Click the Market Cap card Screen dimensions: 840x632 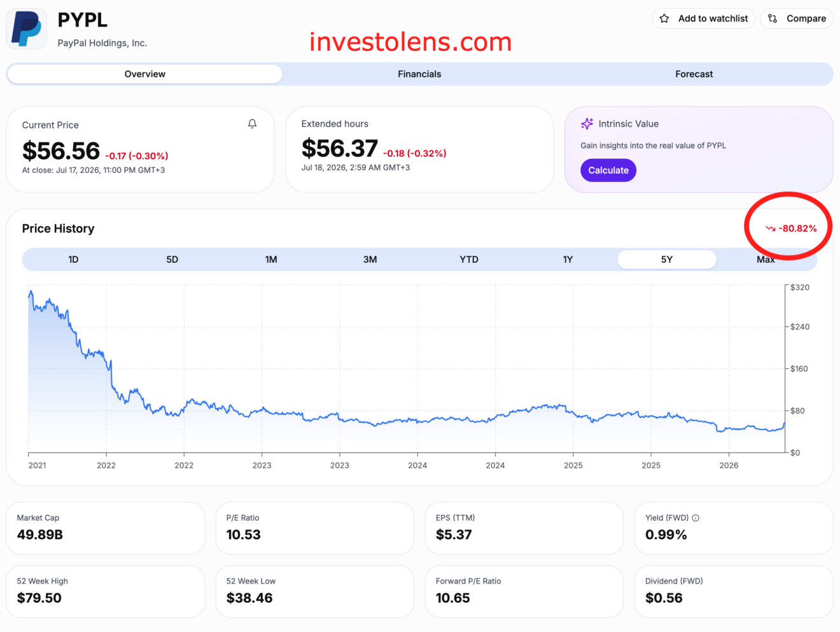coord(106,528)
